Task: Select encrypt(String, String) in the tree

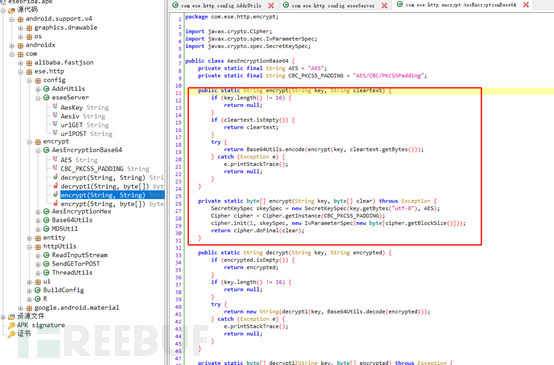Action: 112,195
